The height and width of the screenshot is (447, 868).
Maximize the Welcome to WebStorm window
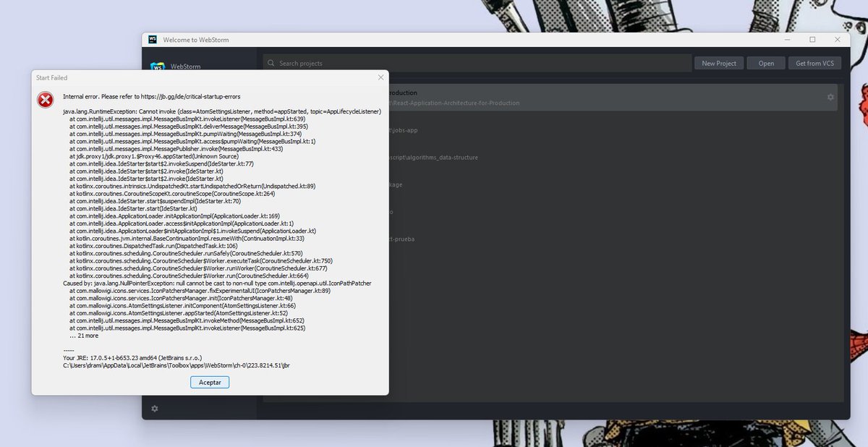tap(812, 39)
